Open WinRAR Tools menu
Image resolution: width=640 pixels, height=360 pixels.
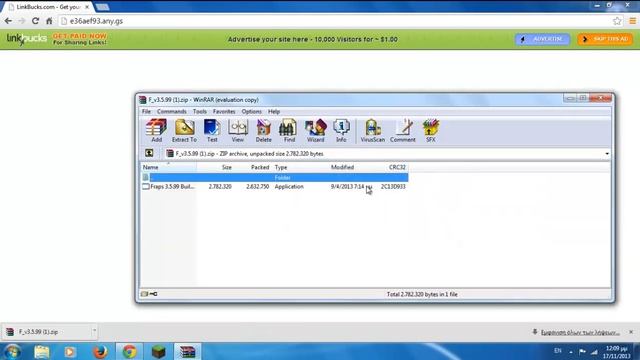tap(200, 111)
